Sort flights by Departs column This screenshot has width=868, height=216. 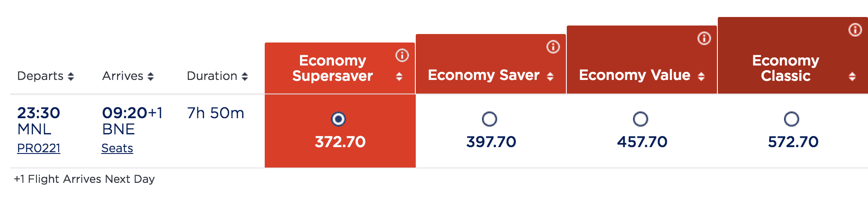(x=45, y=76)
